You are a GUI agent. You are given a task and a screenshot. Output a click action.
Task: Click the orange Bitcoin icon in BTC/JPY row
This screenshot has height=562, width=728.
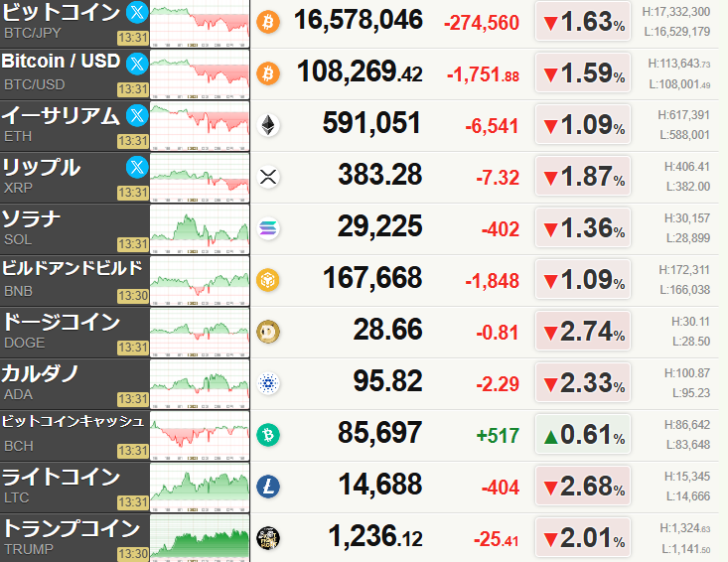[268, 22]
